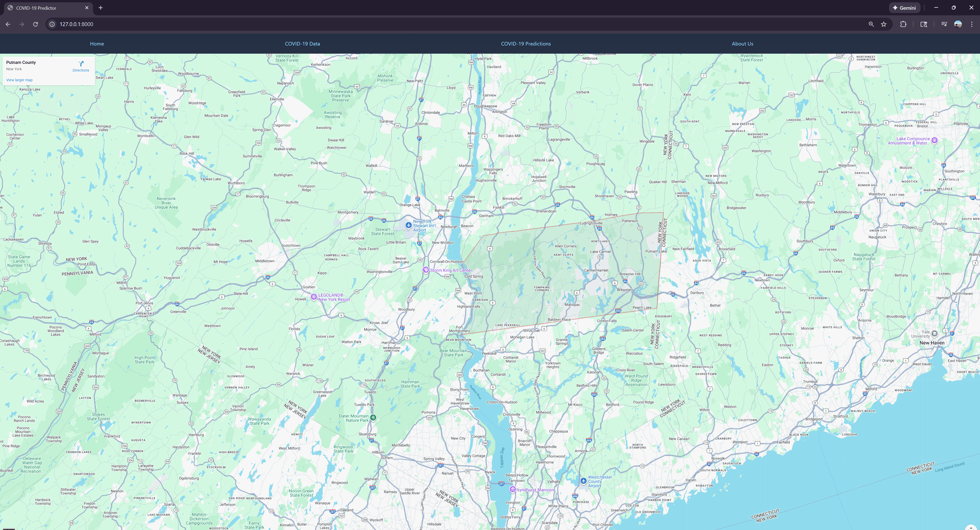
Task: Go to COVID-19 Predictions page
Action: point(525,44)
